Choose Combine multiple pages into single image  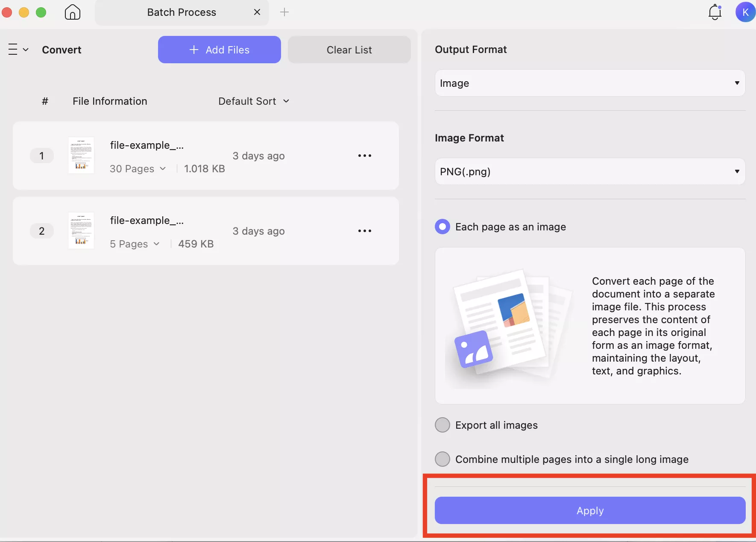pos(442,460)
